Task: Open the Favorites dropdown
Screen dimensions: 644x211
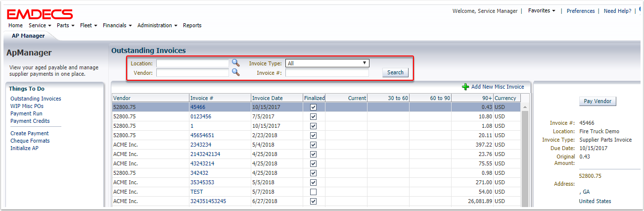Action: click(542, 10)
